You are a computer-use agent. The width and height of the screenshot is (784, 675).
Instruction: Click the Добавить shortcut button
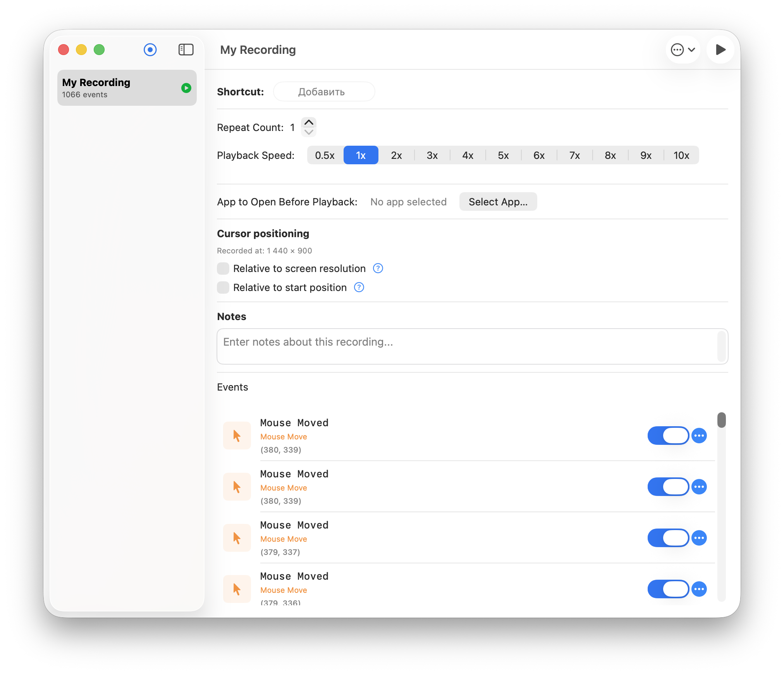click(x=324, y=92)
